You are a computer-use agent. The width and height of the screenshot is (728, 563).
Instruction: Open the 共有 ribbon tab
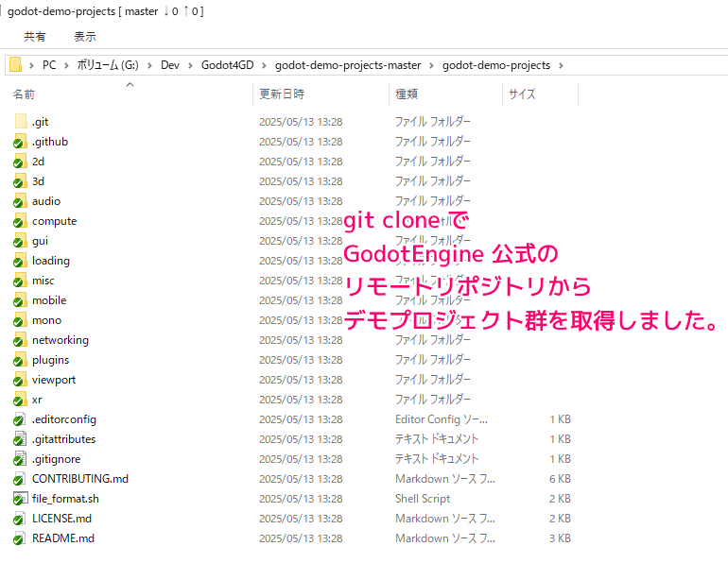coord(35,37)
